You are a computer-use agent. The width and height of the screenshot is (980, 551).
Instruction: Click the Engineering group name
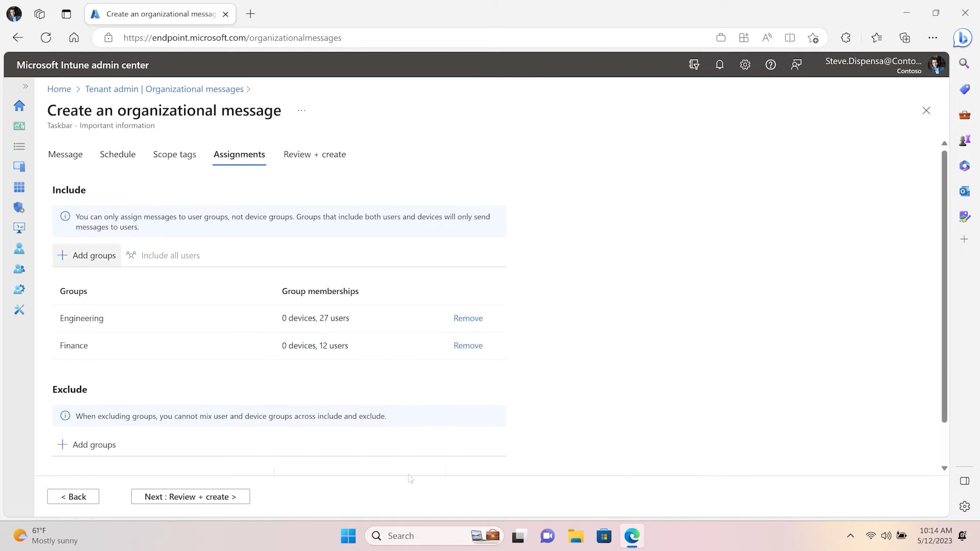[82, 318]
